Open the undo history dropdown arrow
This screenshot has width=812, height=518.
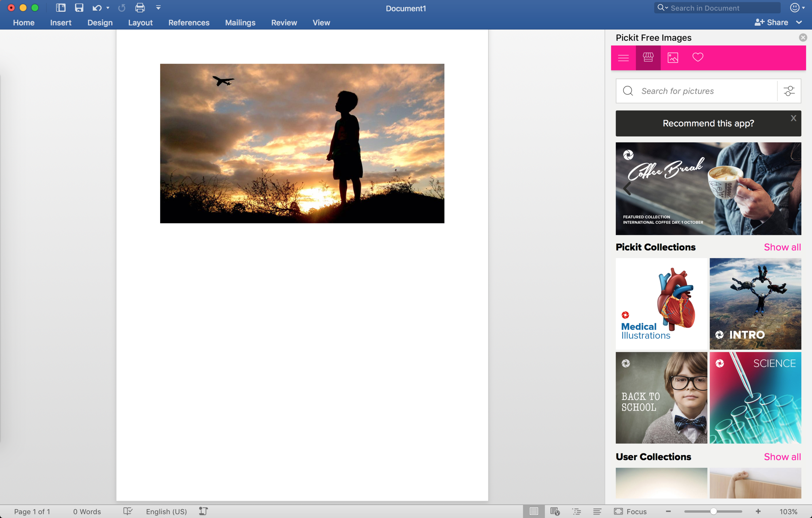coord(108,8)
